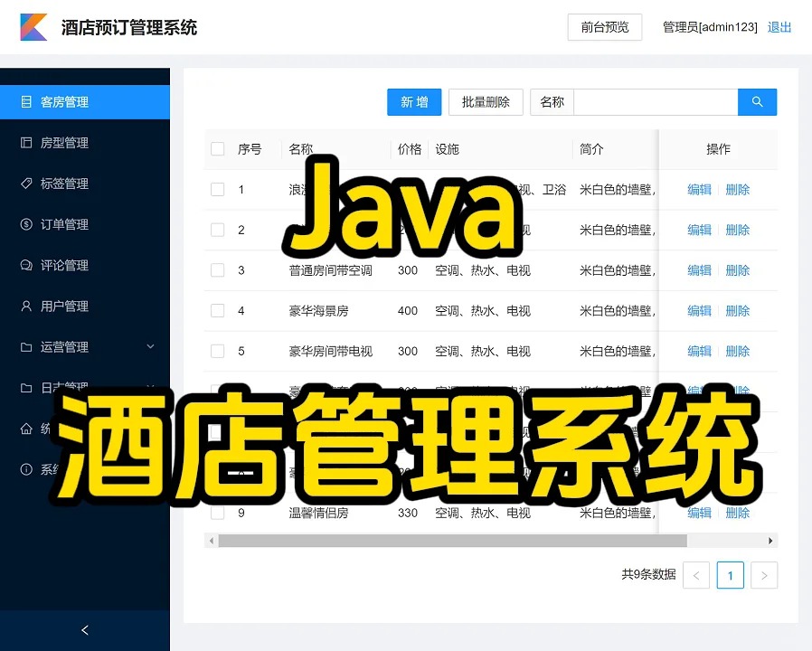Click the magnifier search icon button
Viewport: 812px width, 651px height.
tap(757, 102)
